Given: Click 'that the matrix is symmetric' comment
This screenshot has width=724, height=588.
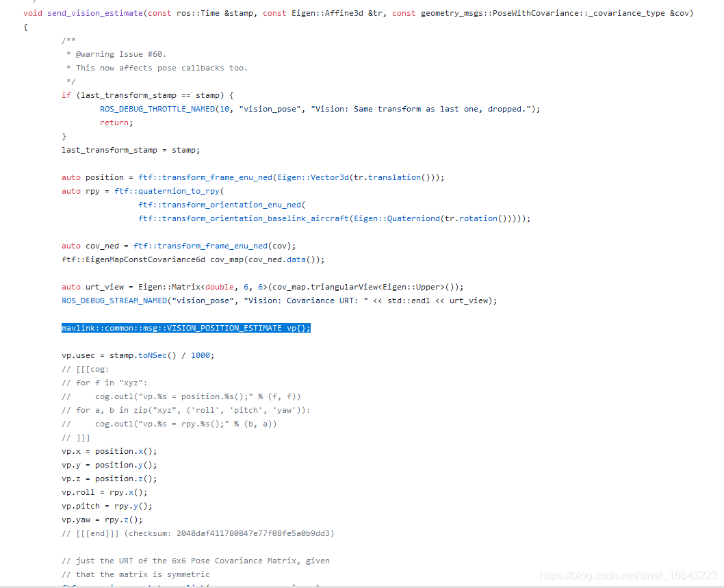Looking at the screenshot, I should coord(135,574).
